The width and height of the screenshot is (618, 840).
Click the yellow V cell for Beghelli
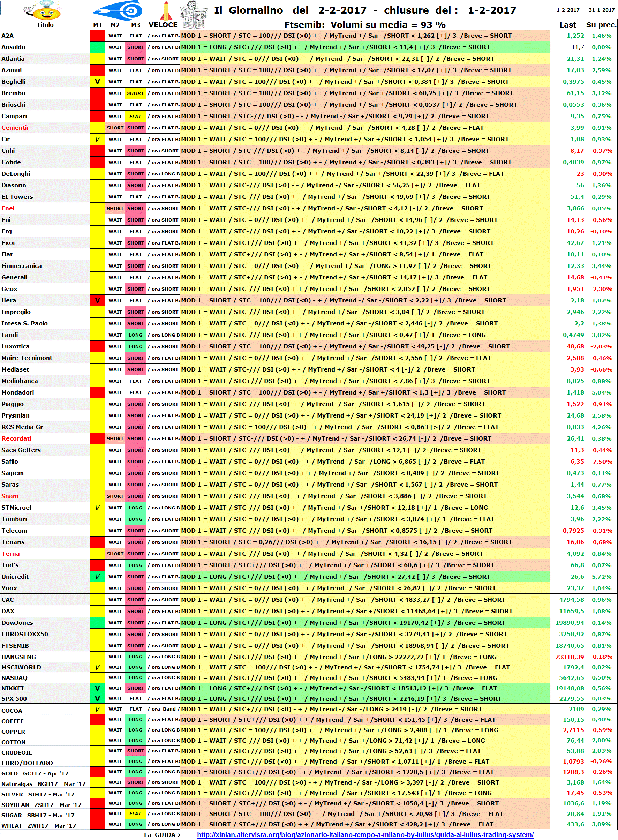(x=97, y=82)
